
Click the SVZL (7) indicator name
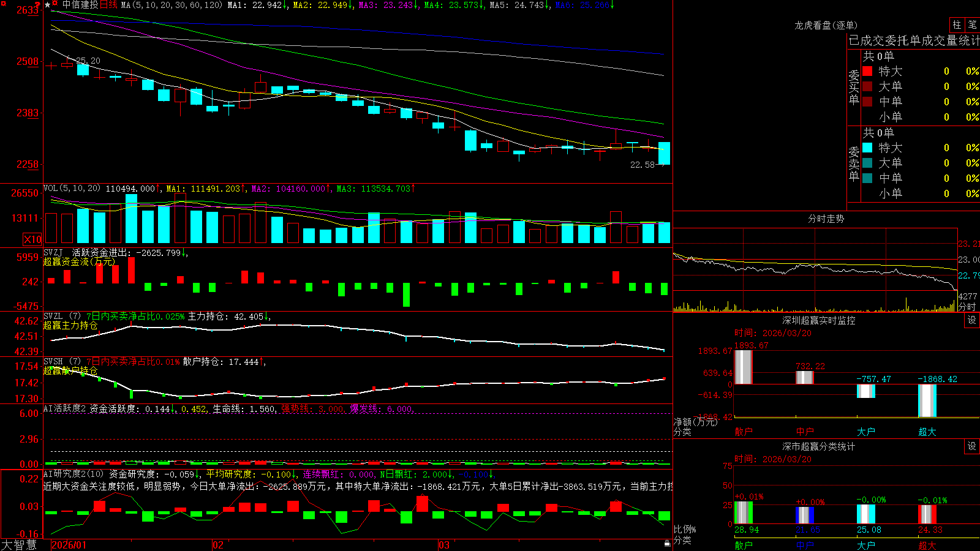click(62, 317)
